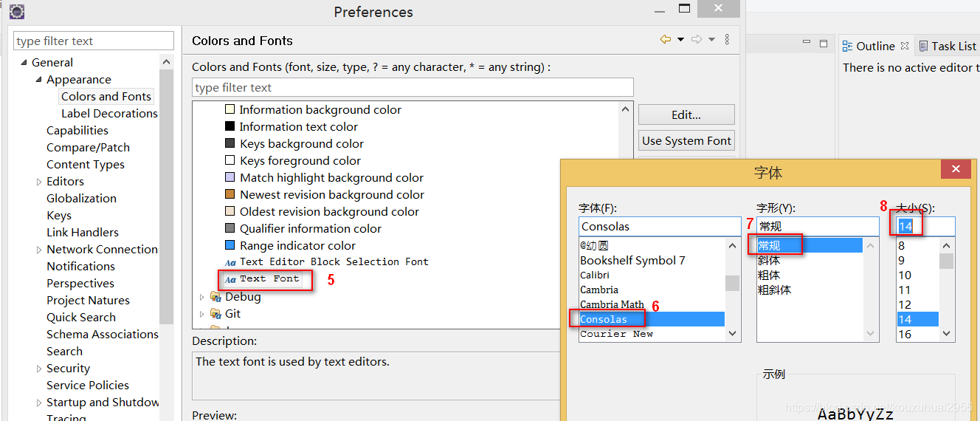
Task: Open the three-dot view menu in Preferences header
Action: (x=727, y=40)
